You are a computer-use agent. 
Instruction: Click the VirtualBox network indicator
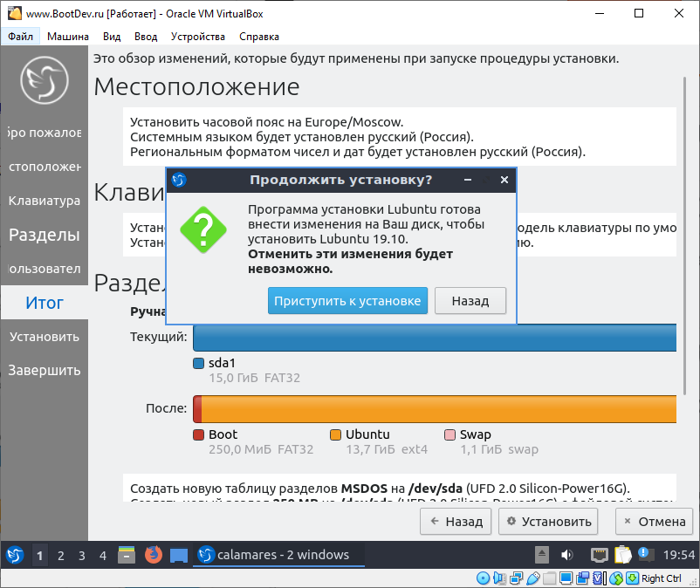click(x=517, y=578)
